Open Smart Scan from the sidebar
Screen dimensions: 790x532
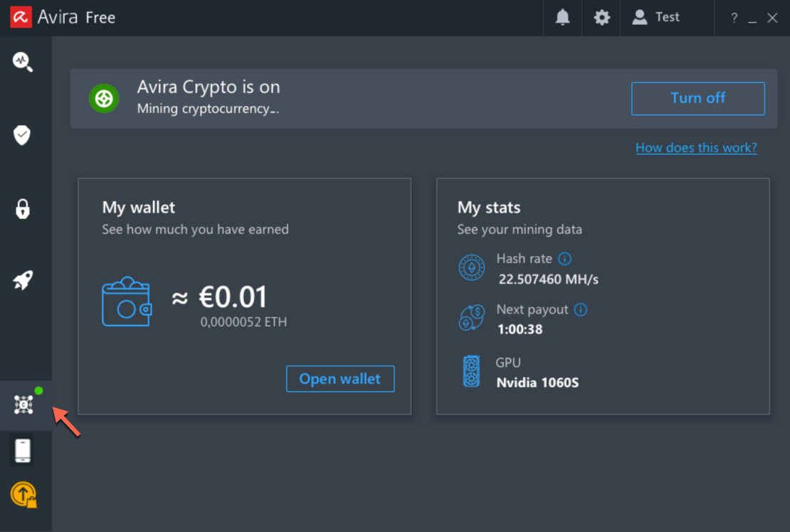(x=23, y=62)
